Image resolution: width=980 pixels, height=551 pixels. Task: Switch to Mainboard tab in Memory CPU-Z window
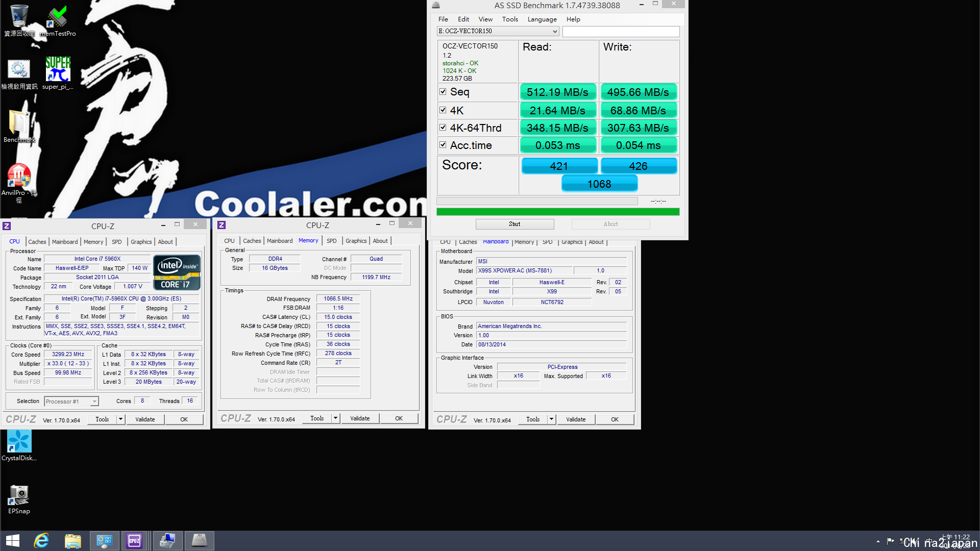coord(280,241)
